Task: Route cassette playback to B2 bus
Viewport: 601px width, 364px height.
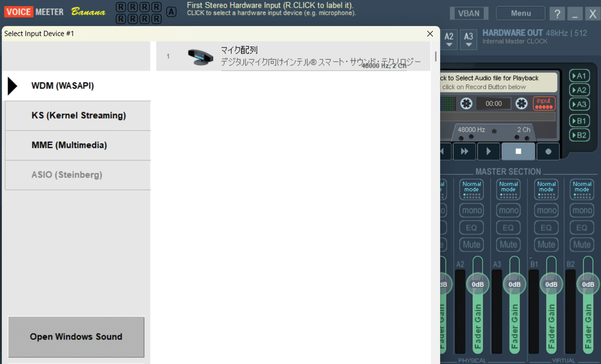Action: 579,135
